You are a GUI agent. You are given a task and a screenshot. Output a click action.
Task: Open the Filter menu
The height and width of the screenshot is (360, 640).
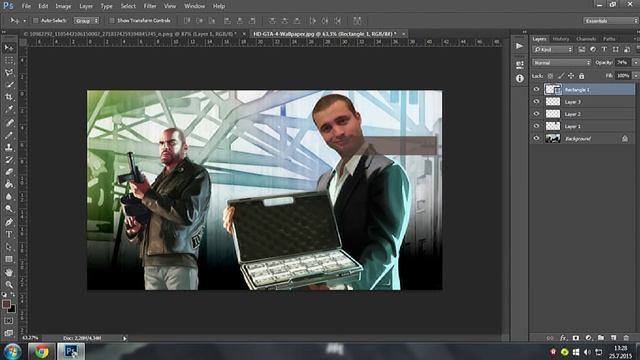[x=150, y=6]
